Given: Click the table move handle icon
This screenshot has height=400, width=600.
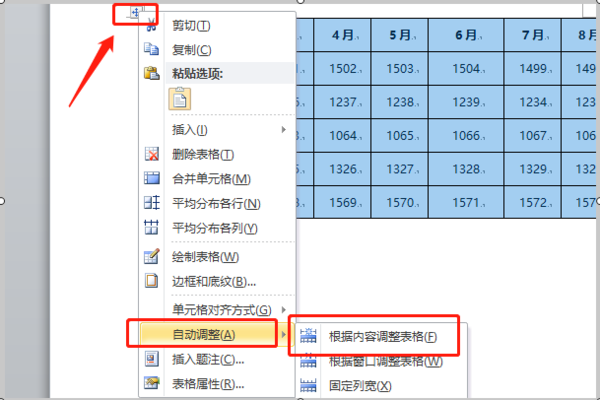Looking at the screenshot, I should [135, 13].
